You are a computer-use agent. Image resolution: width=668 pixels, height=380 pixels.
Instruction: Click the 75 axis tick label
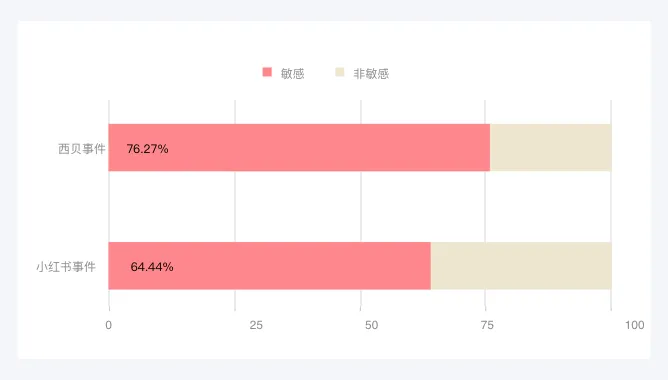click(487, 325)
